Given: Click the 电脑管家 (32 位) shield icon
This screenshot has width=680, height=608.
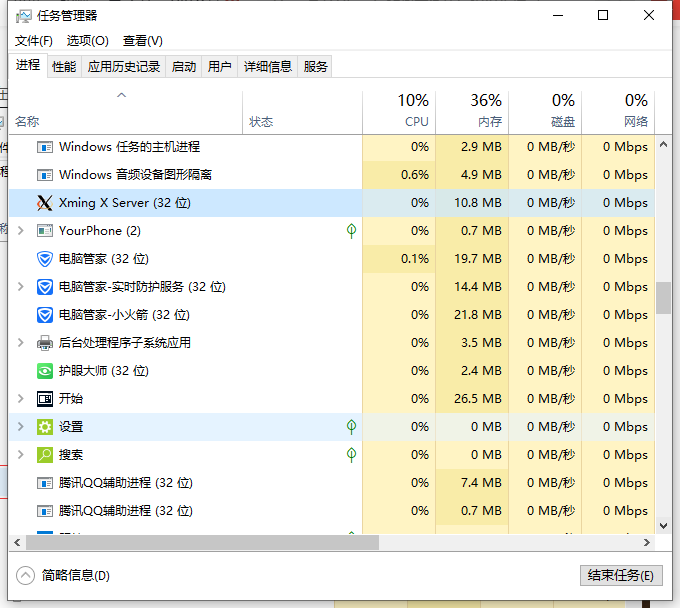Looking at the screenshot, I should tap(45, 259).
